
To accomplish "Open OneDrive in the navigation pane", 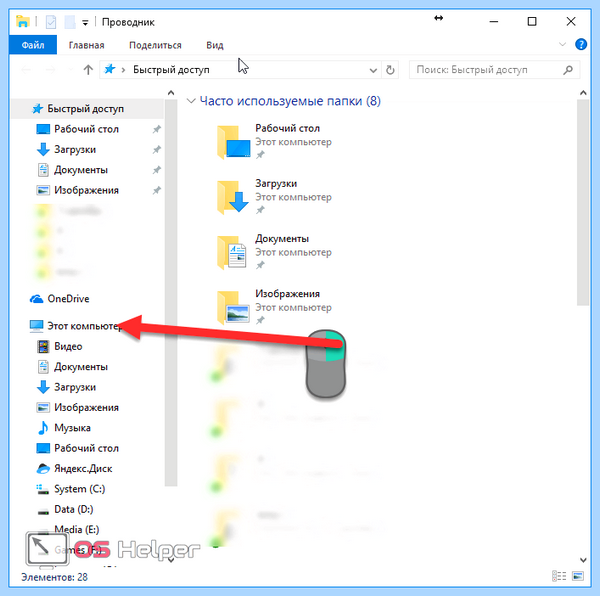I will pos(68,299).
